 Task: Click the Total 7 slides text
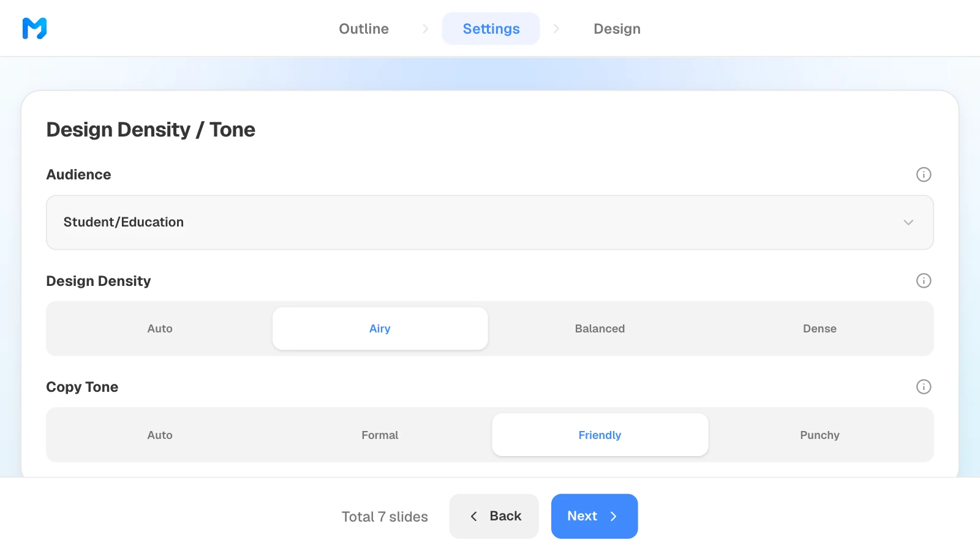click(385, 517)
